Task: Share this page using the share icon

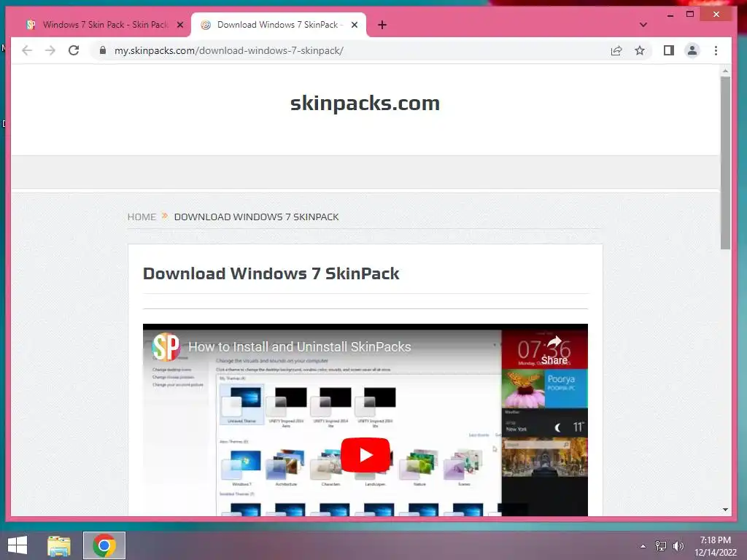Action: coord(616,50)
